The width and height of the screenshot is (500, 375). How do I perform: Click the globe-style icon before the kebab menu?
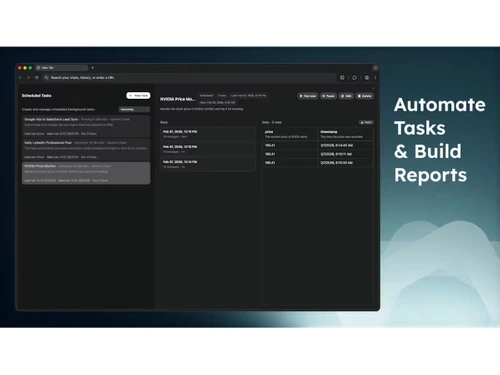coord(367,78)
